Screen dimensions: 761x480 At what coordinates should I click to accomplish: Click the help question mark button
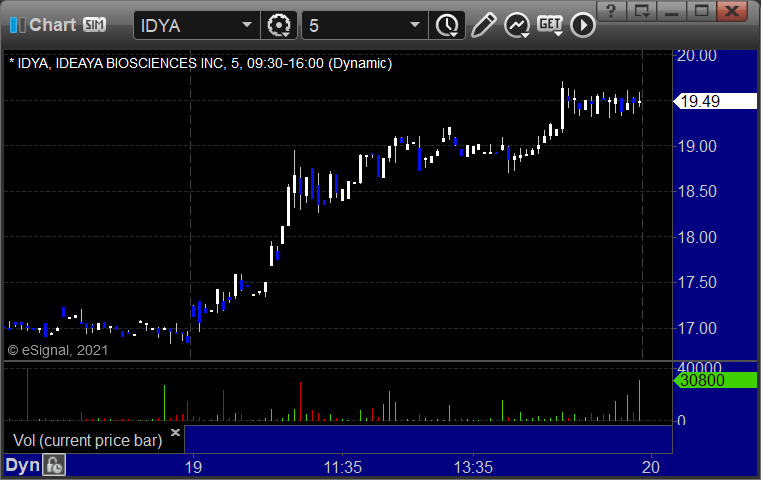(611, 11)
